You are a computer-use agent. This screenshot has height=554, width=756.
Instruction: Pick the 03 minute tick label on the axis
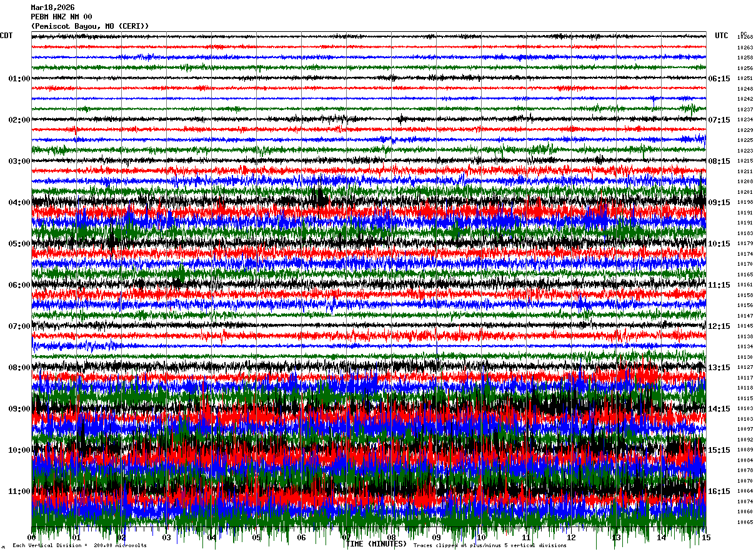click(166, 538)
